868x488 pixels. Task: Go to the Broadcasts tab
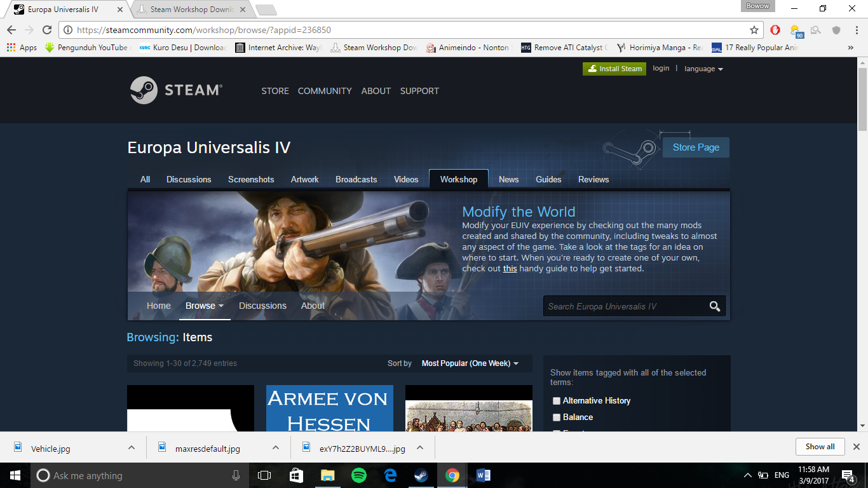356,179
